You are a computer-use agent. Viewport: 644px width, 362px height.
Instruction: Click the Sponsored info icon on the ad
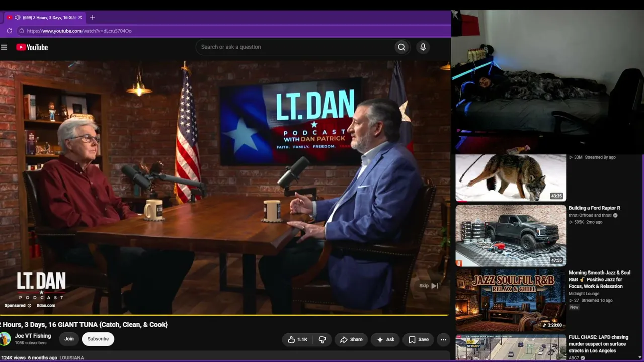click(x=29, y=306)
